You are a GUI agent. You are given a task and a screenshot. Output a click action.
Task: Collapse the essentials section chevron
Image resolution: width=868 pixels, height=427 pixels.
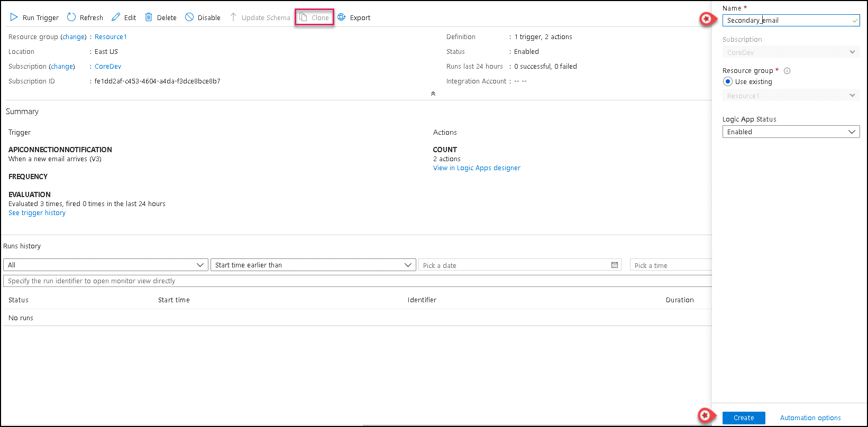[433, 94]
